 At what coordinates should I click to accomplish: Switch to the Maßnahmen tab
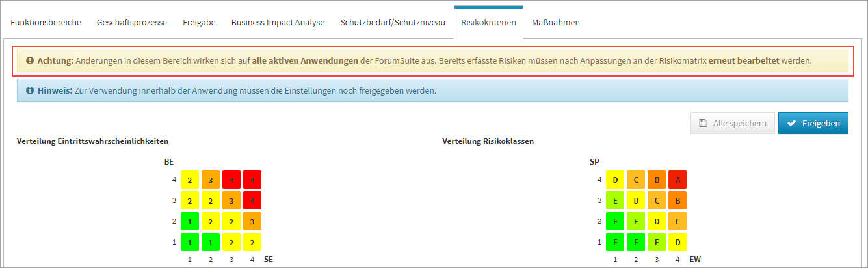(556, 22)
